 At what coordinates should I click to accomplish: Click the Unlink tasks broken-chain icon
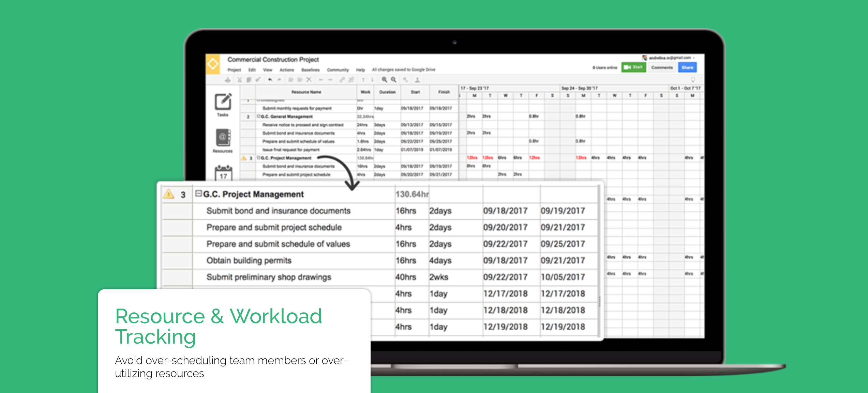[351, 80]
